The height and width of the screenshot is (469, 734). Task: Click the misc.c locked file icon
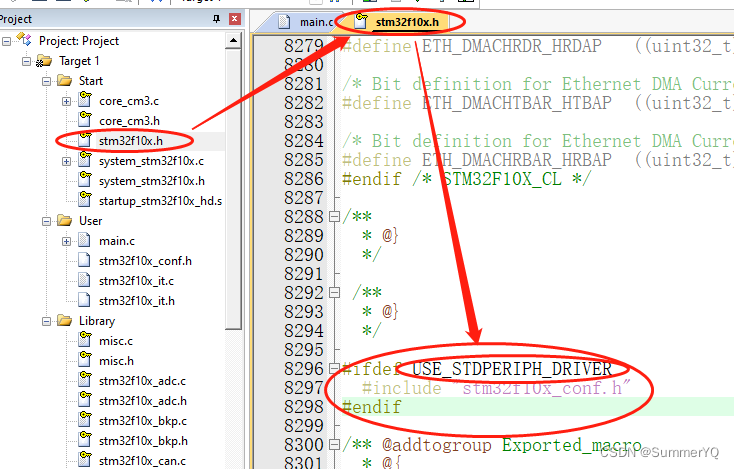(85, 339)
